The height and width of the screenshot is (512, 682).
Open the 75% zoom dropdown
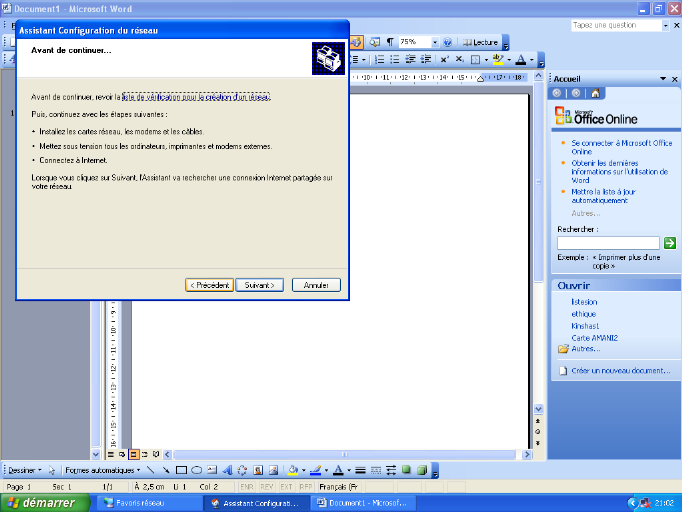tap(435, 42)
